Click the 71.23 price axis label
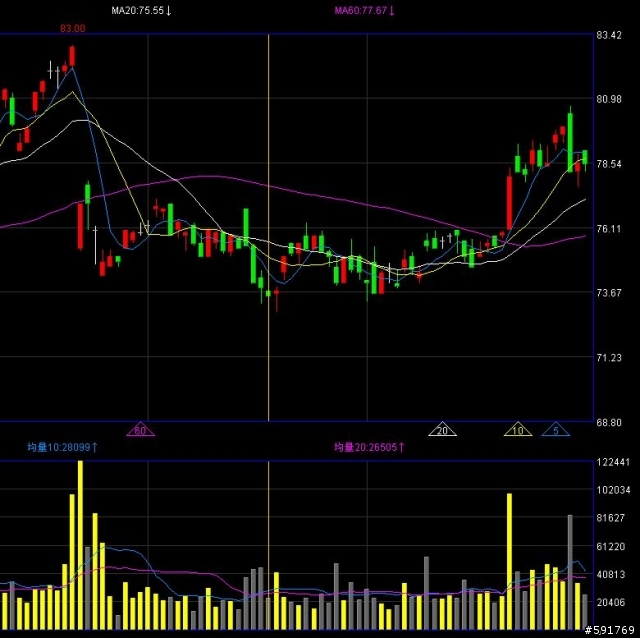This screenshot has width=640, height=638. [x=609, y=358]
